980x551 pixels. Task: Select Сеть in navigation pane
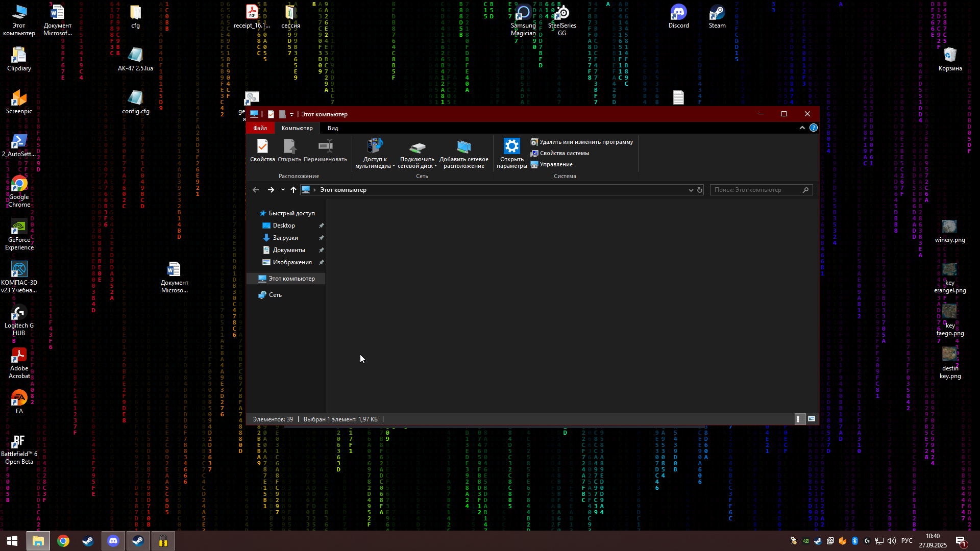click(275, 295)
